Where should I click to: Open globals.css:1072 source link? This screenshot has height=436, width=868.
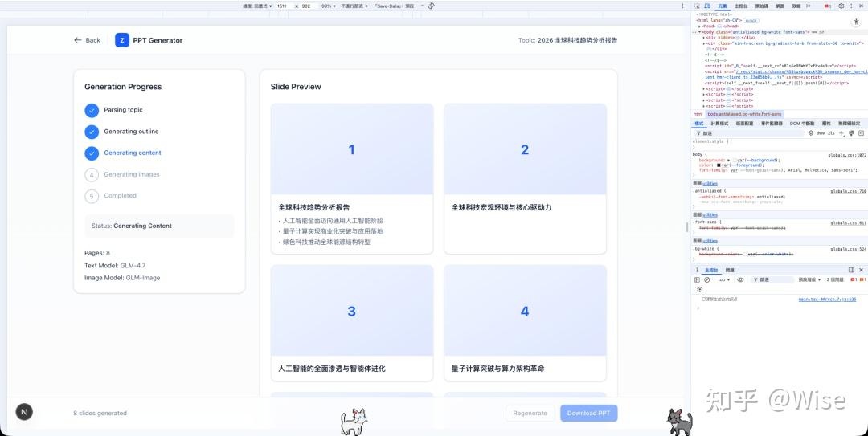point(847,155)
